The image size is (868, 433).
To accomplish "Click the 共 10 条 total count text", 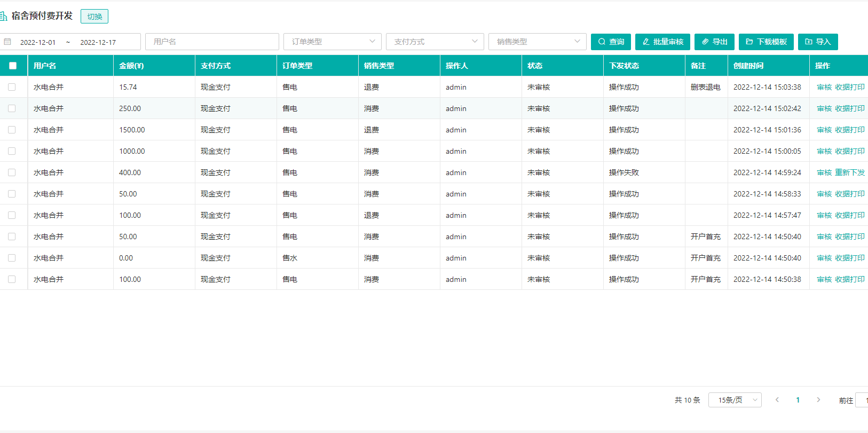I will point(687,400).
